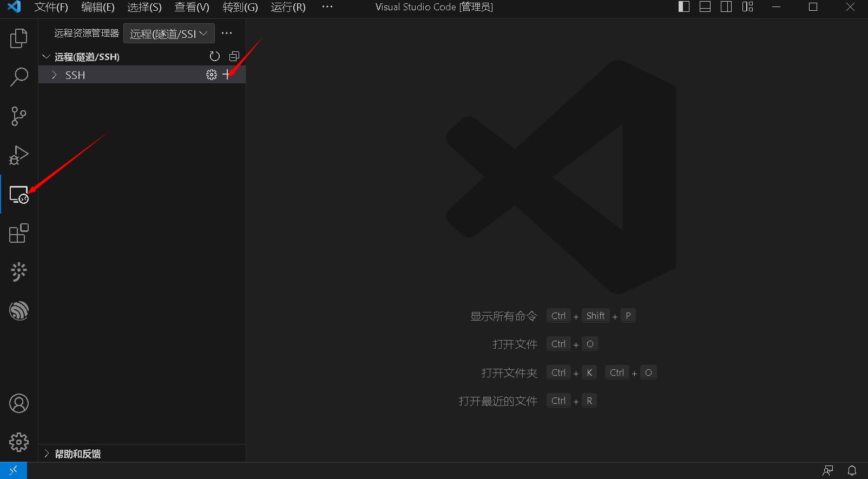Click the 打开文件 hint text

coord(515,344)
